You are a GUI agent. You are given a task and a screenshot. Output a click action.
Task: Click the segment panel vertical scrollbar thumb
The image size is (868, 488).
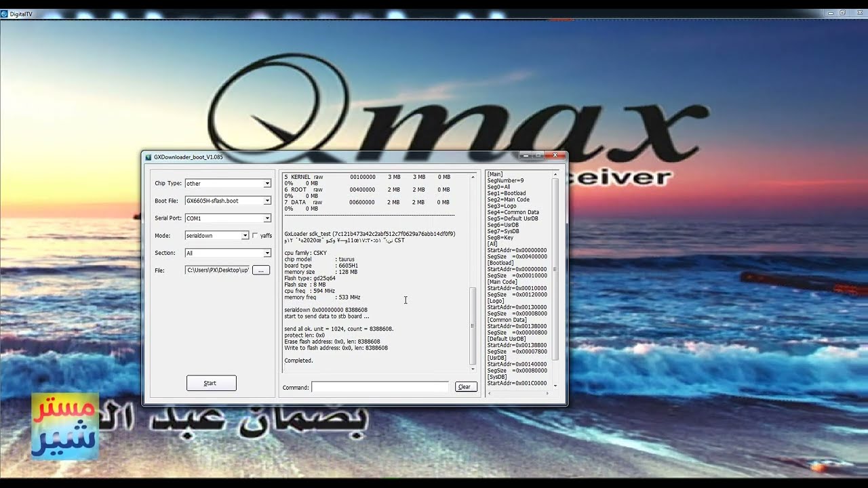point(555,269)
